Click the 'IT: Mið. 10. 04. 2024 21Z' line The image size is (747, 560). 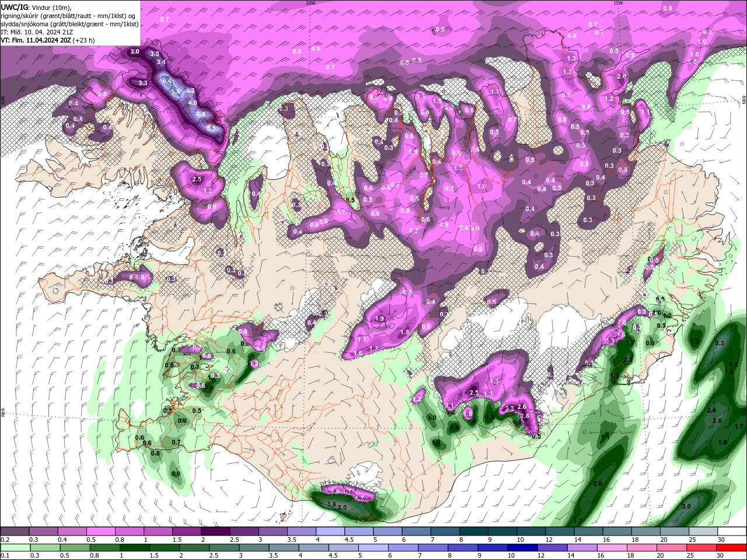(37, 32)
